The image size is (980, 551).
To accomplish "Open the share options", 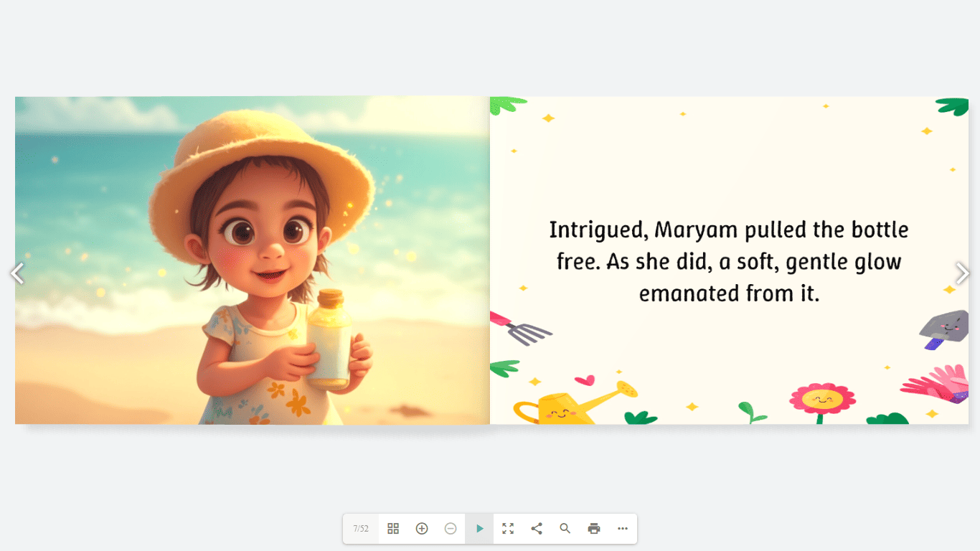I will [537, 529].
